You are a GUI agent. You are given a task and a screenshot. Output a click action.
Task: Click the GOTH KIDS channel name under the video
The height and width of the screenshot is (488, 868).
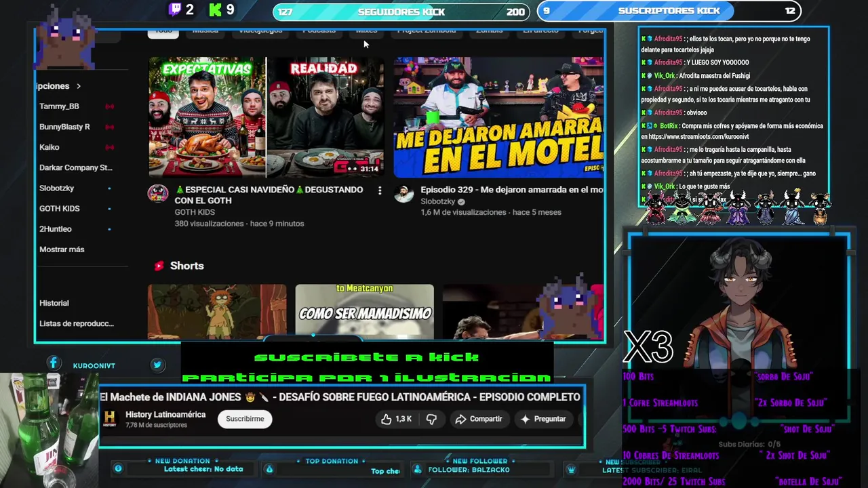click(195, 212)
